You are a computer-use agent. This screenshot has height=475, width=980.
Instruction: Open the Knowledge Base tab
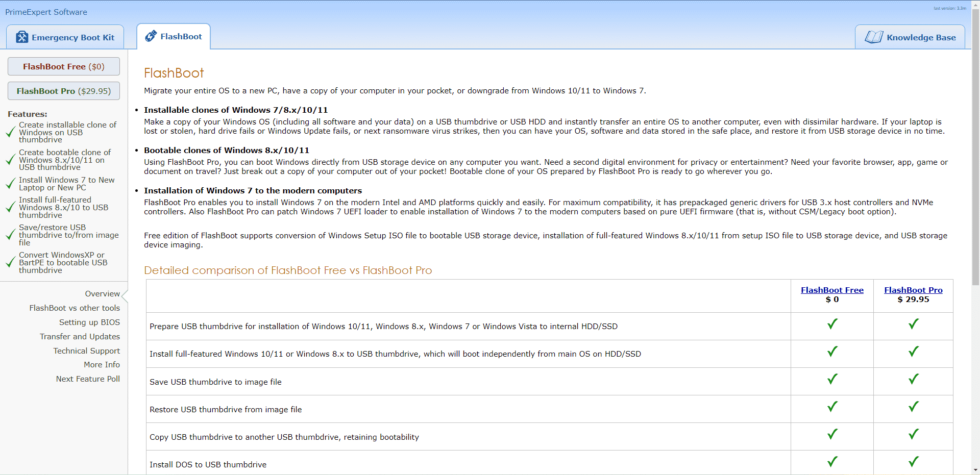pos(910,37)
